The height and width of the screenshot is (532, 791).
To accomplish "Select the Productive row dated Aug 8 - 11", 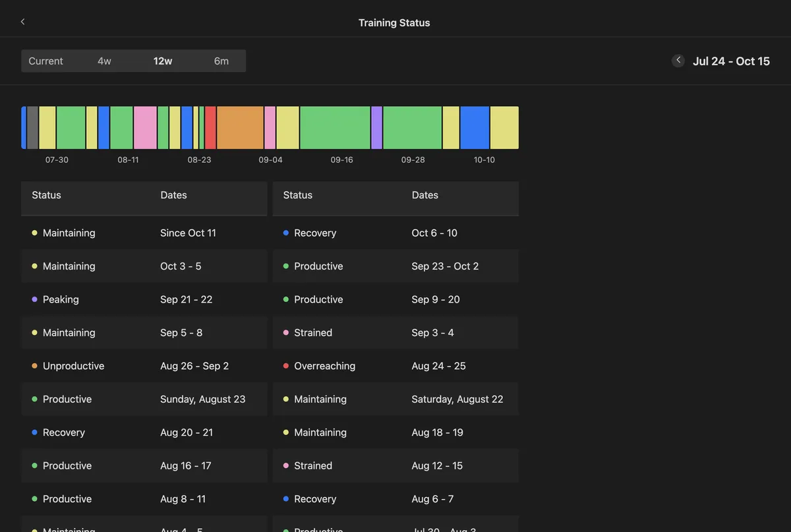I will pos(144,499).
